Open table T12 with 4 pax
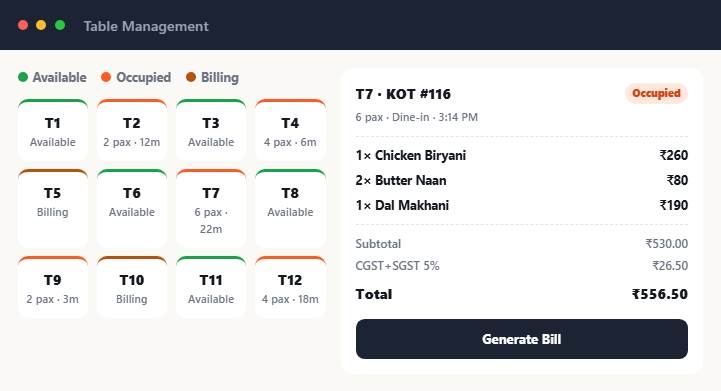The height and width of the screenshot is (391, 721). [290, 287]
